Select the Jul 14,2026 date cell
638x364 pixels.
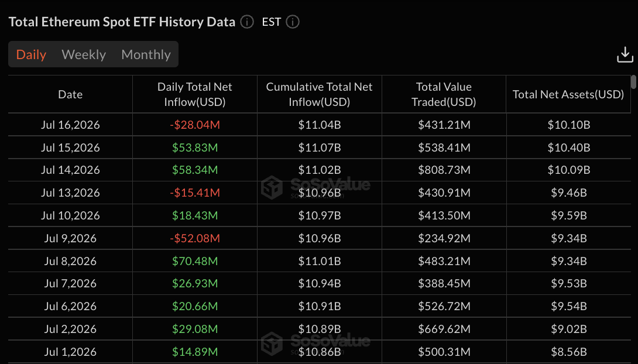pos(70,170)
